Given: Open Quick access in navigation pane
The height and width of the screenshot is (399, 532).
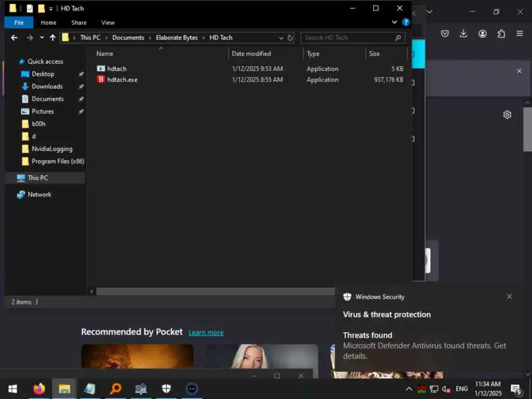Looking at the screenshot, I should point(45,61).
